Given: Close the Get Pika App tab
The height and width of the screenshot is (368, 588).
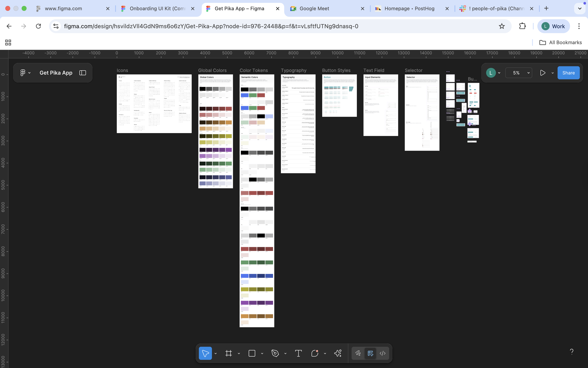Looking at the screenshot, I should tap(278, 9).
